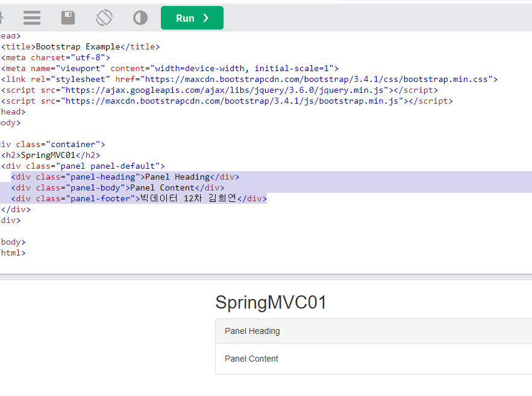Click the panel-heading code line

(125, 177)
